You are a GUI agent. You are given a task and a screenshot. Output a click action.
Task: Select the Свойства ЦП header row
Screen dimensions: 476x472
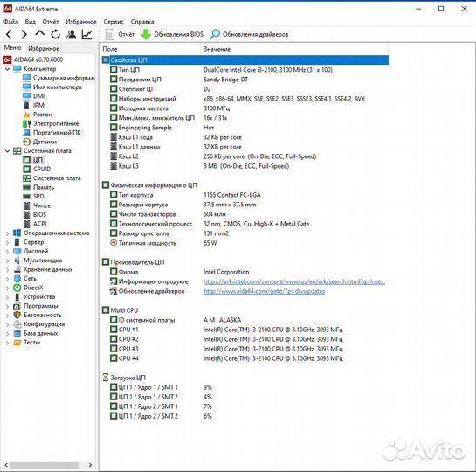coord(245,59)
